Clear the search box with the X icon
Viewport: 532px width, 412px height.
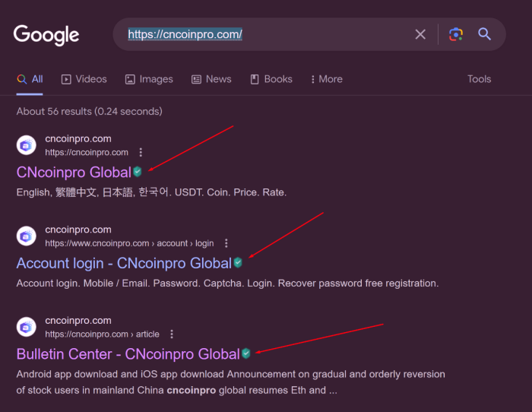coord(420,34)
